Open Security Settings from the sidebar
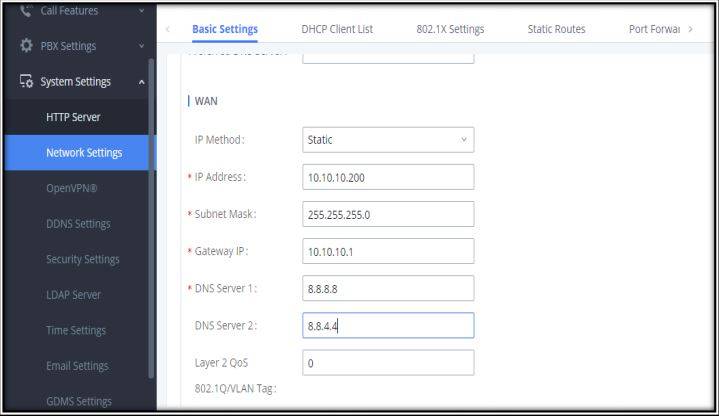719x416 pixels. tap(82, 259)
